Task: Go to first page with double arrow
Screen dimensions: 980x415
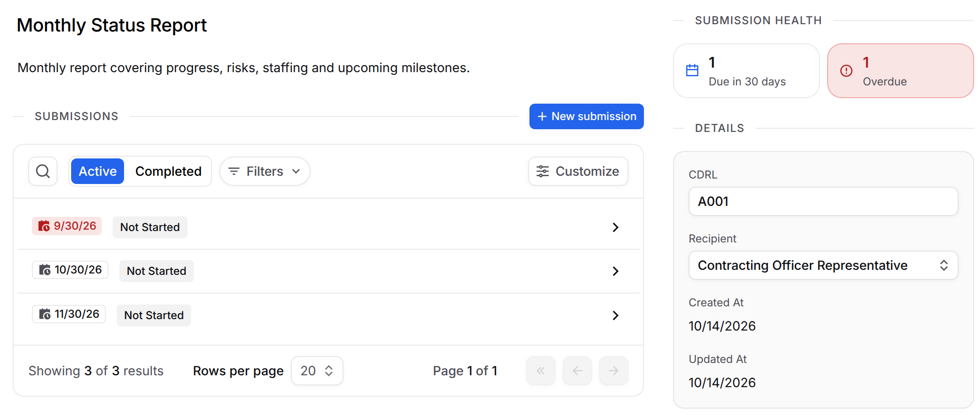Action: (x=541, y=371)
